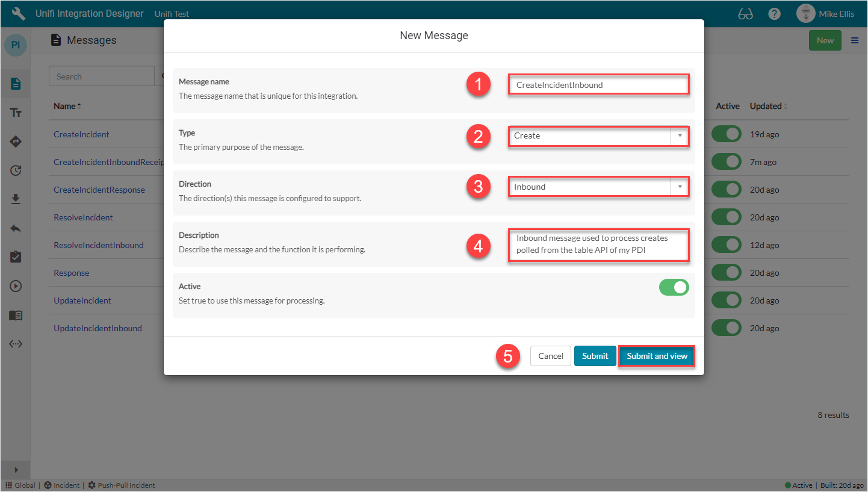This screenshot has height=492, width=868.
Task: Open the help question mark icon
Action: (x=775, y=14)
